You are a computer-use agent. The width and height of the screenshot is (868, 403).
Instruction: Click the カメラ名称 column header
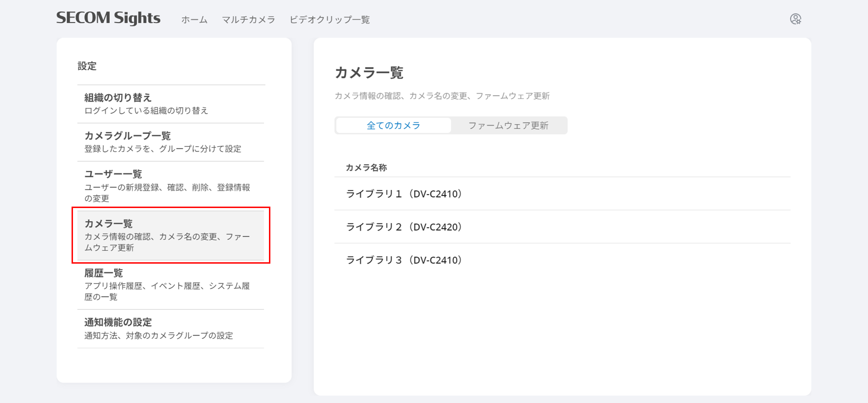pos(366,167)
